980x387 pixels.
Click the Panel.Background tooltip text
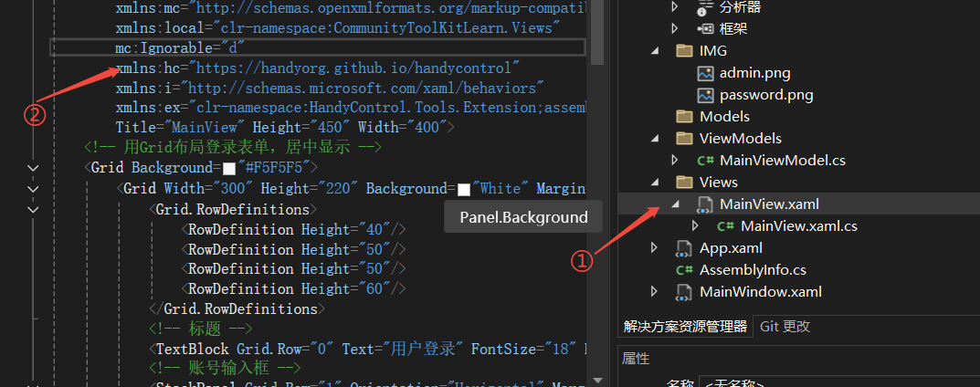click(x=523, y=217)
